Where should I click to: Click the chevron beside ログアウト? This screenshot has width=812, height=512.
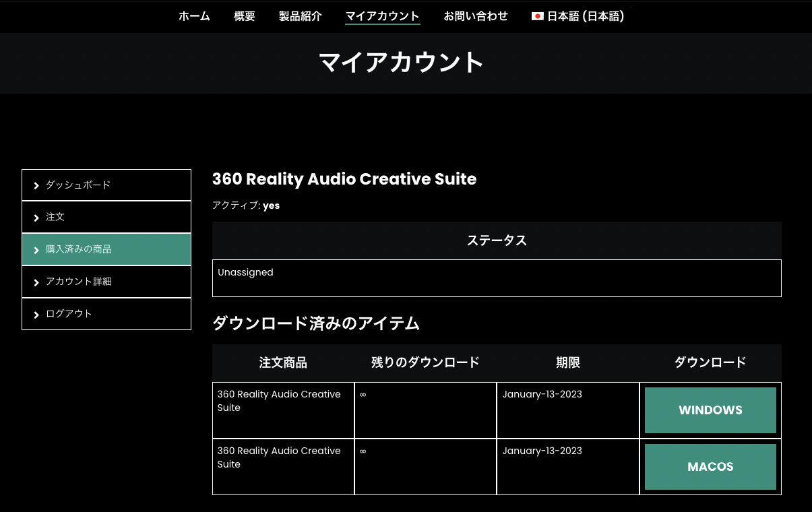(x=36, y=315)
